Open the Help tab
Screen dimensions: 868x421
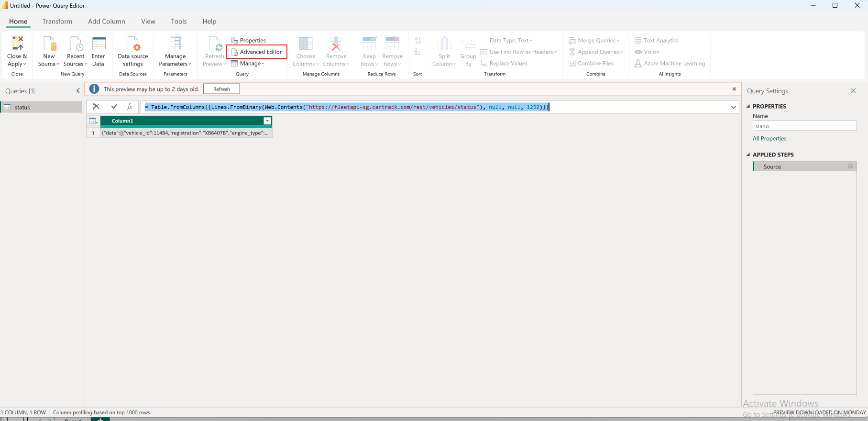[x=209, y=22]
